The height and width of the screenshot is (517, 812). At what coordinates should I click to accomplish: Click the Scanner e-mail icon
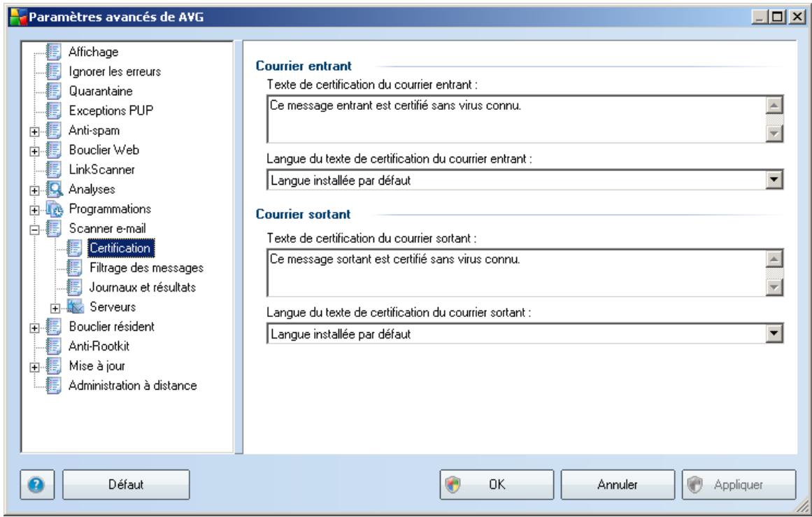coord(53,229)
